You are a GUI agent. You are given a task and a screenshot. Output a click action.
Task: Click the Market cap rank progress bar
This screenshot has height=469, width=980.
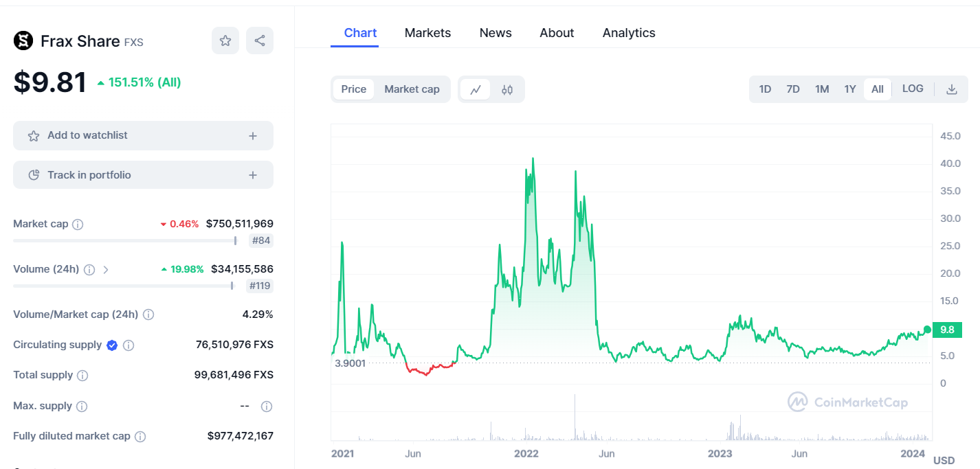click(x=125, y=240)
